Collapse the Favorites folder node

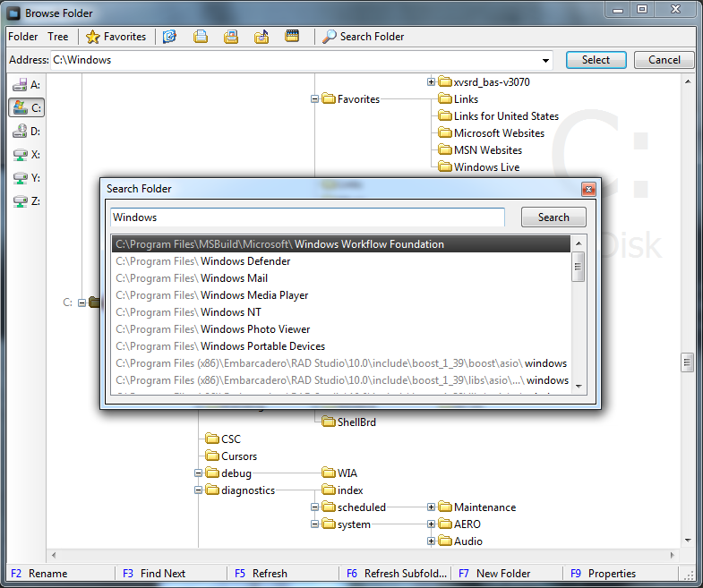point(314,99)
